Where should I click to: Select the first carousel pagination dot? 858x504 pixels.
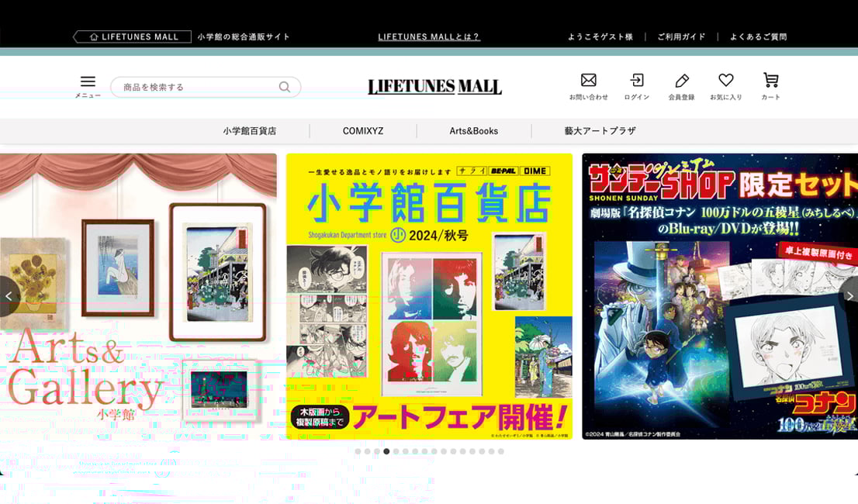click(x=358, y=451)
